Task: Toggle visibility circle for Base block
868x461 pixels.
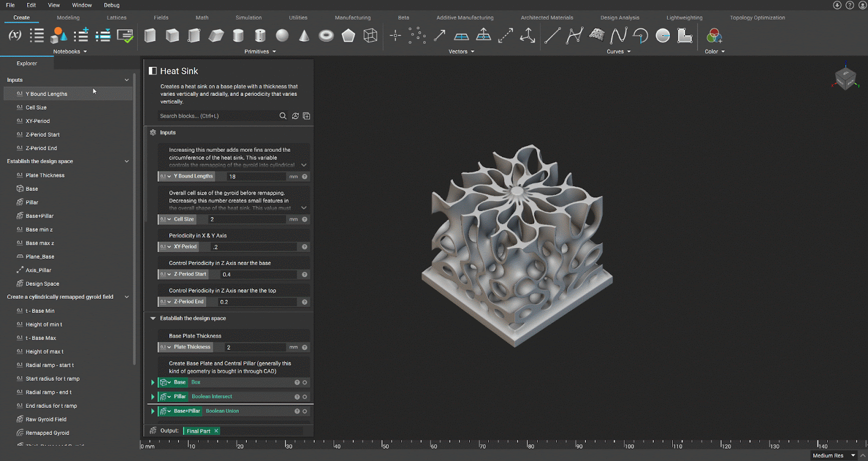Action: coord(305,382)
